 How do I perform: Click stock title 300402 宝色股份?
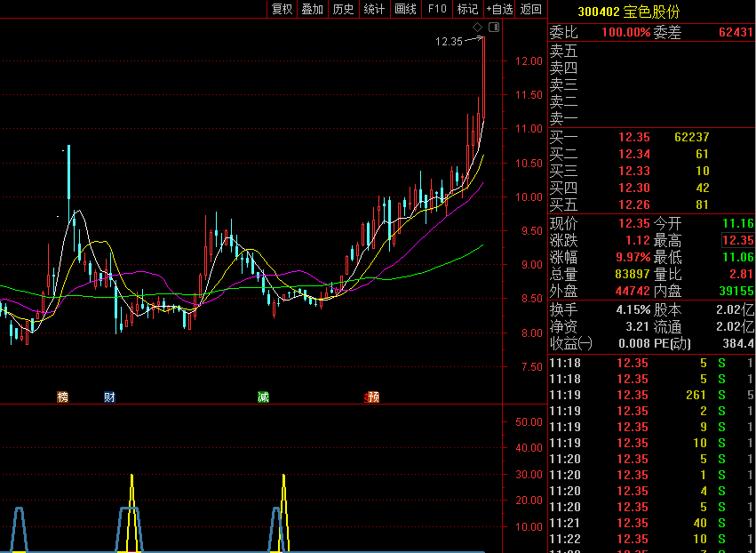[x=628, y=12]
